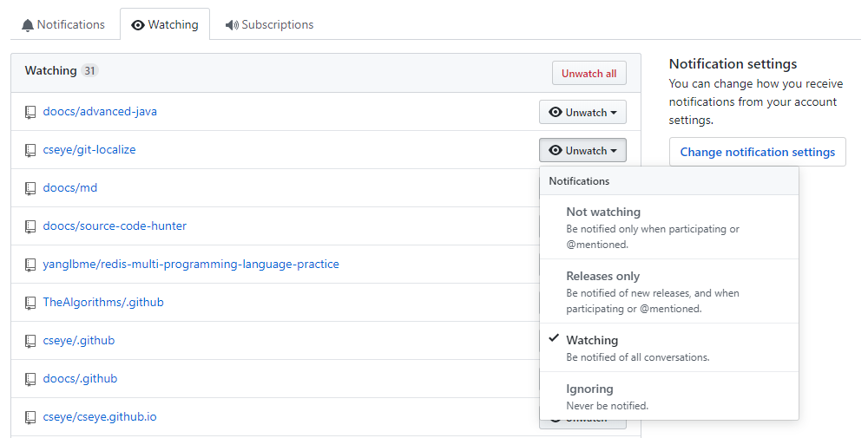Click the eye icon on Watching tab
Viewport: 868px width, 438px height.
click(x=138, y=25)
